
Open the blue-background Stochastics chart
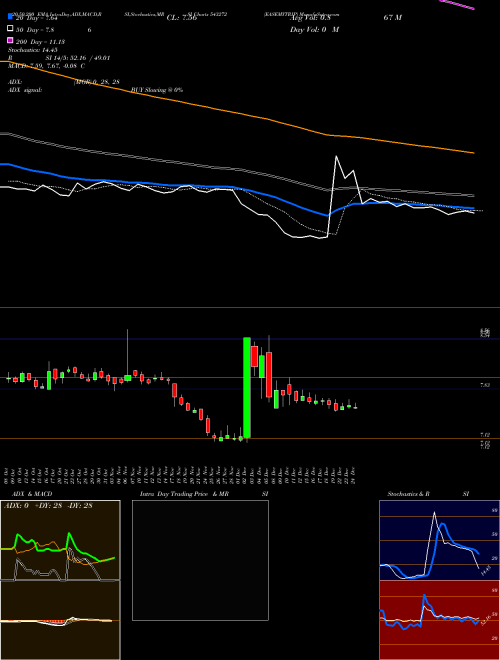(x=439, y=540)
